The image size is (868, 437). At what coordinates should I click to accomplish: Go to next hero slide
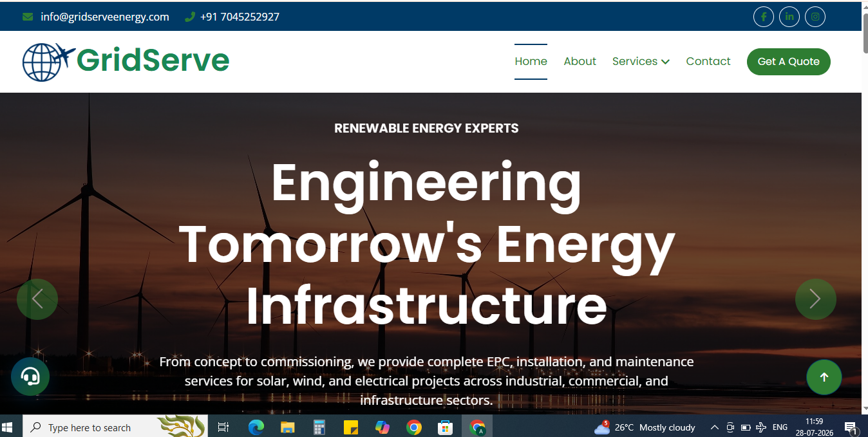[816, 299]
